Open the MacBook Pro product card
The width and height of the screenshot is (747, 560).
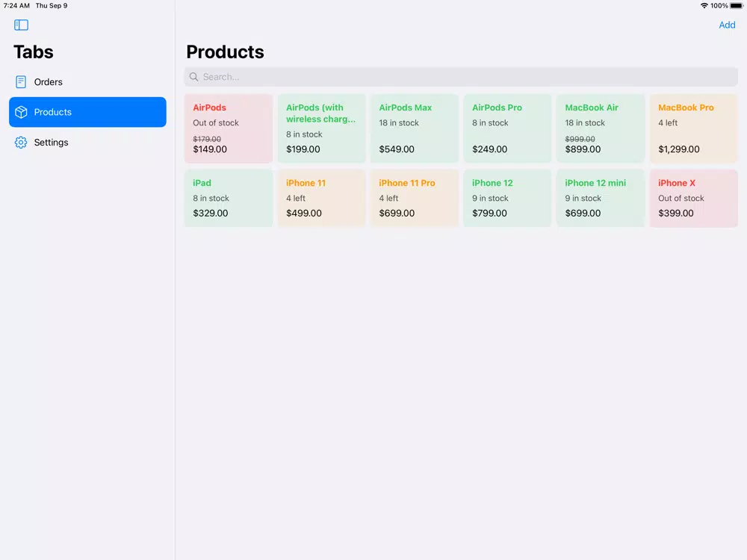pos(693,128)
